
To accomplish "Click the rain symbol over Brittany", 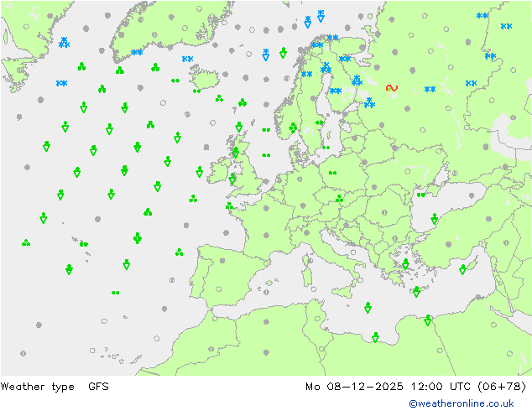I will (x=229, y=205).
